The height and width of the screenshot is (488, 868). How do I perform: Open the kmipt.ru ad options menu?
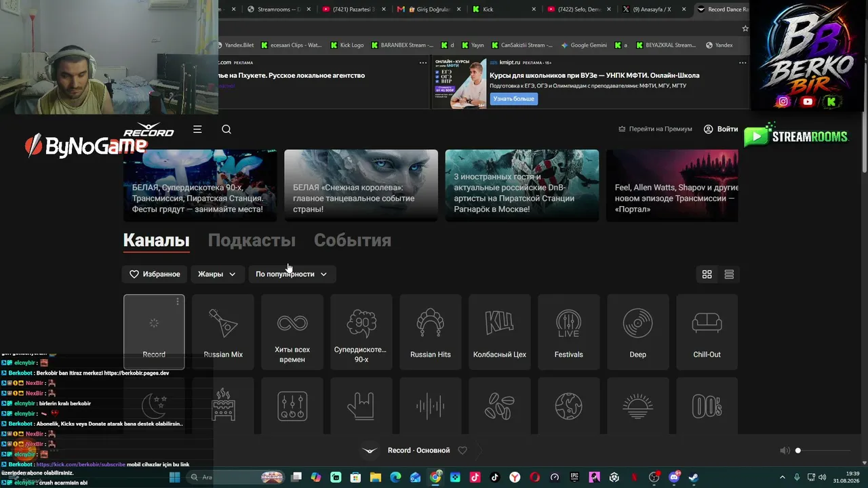[743, 62]
